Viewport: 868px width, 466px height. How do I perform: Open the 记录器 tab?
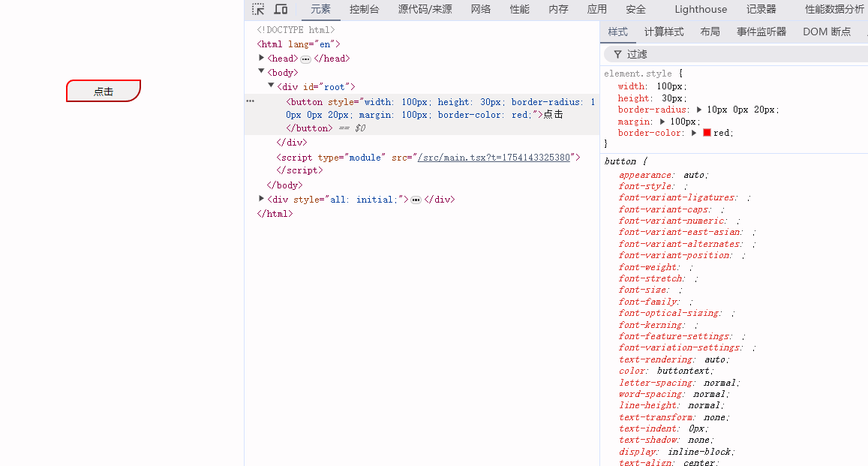click(761, 10)
